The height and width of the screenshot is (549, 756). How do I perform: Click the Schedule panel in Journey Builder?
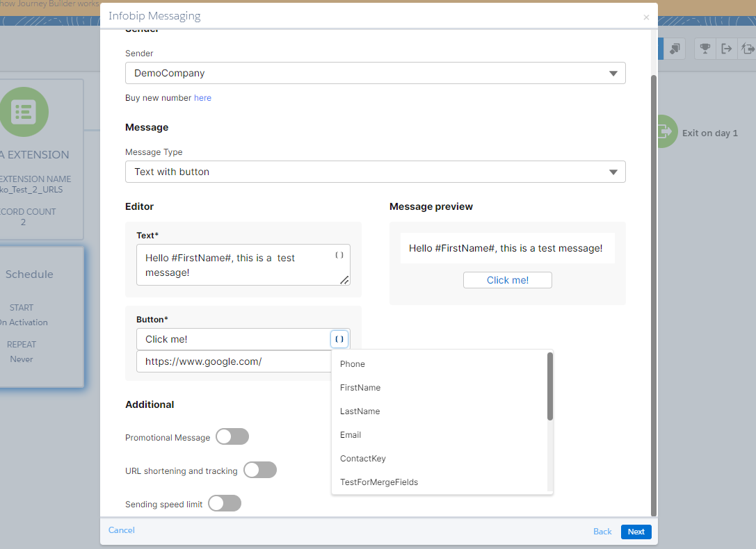42,317
